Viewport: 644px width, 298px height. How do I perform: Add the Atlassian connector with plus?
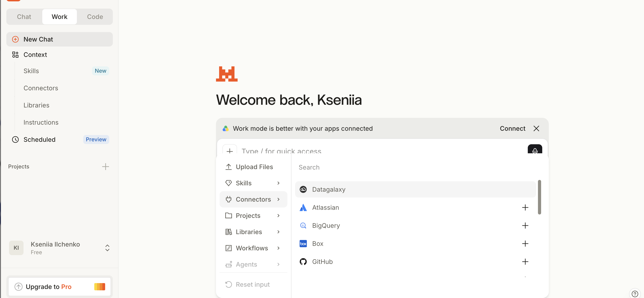coord(525,208)
